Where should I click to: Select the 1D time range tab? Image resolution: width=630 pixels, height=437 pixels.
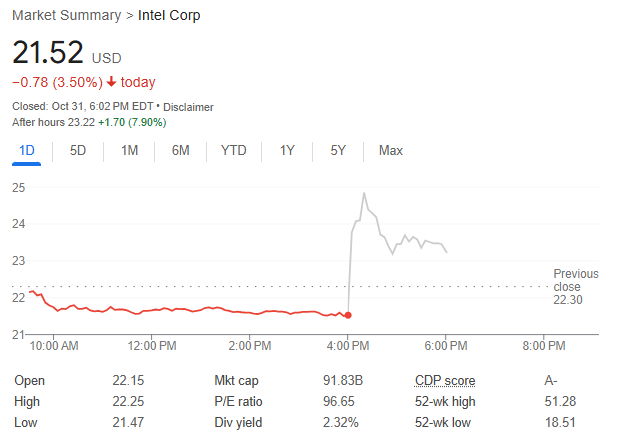click(26, 150)
